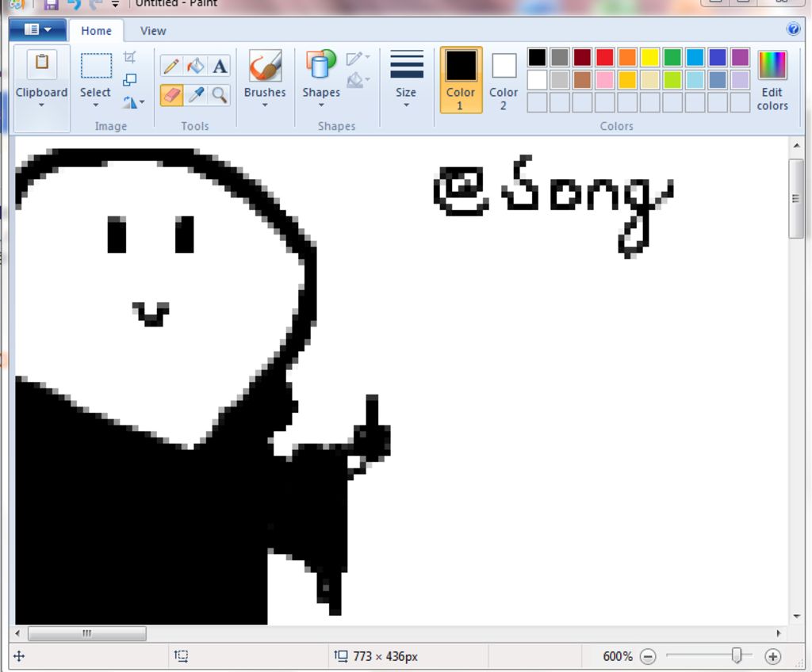Click the horizontal scrollbar thumb
Viewport: 812px width, 672px height.
(87, 633)
